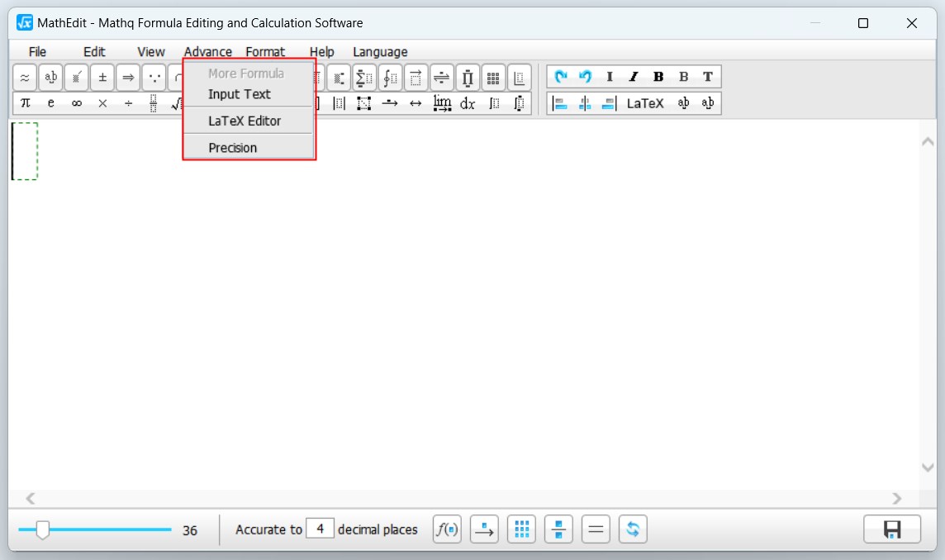Insert a fraction template
Viewport: 945px width, 560px height.
point(153,103)
